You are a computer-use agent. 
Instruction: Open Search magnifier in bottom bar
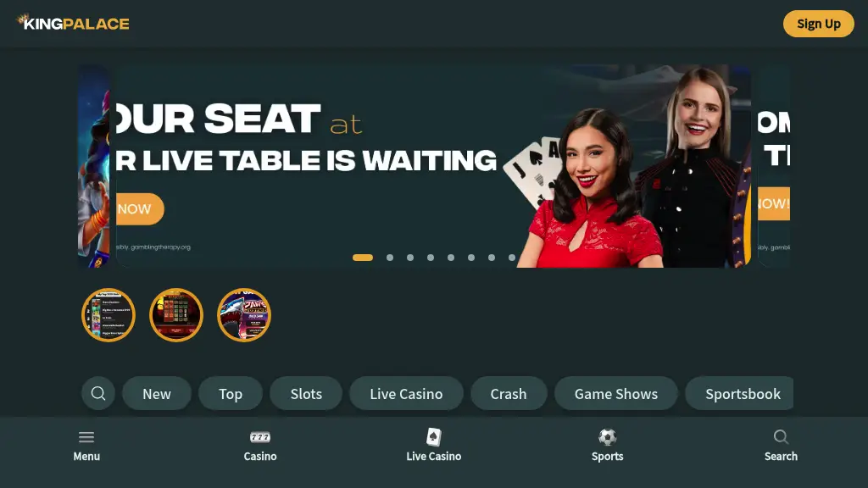(x=781, y=437)
